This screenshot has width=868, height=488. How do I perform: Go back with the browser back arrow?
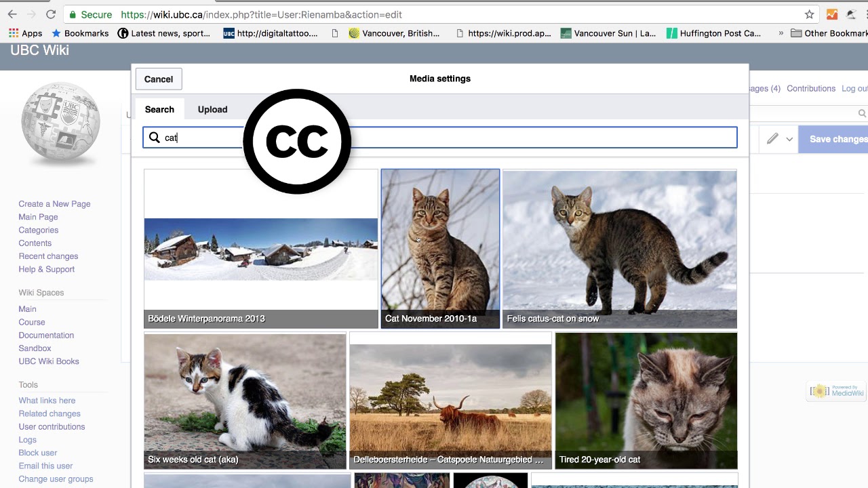(x=12, y=14)
